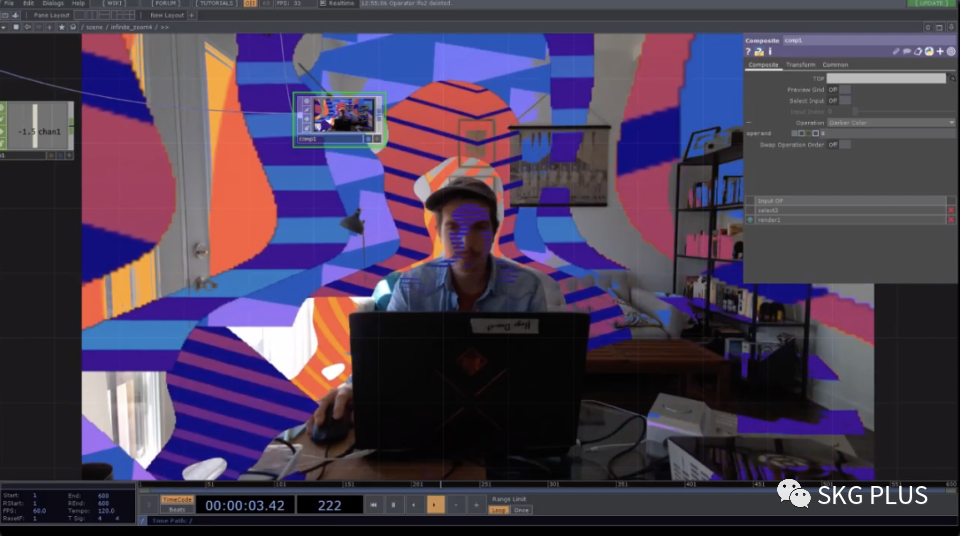This screenshot has height=536, width=960.
Task: Collapse the Operation section using the minus expander
Action: pyautogui.click(x=749, y=122)
